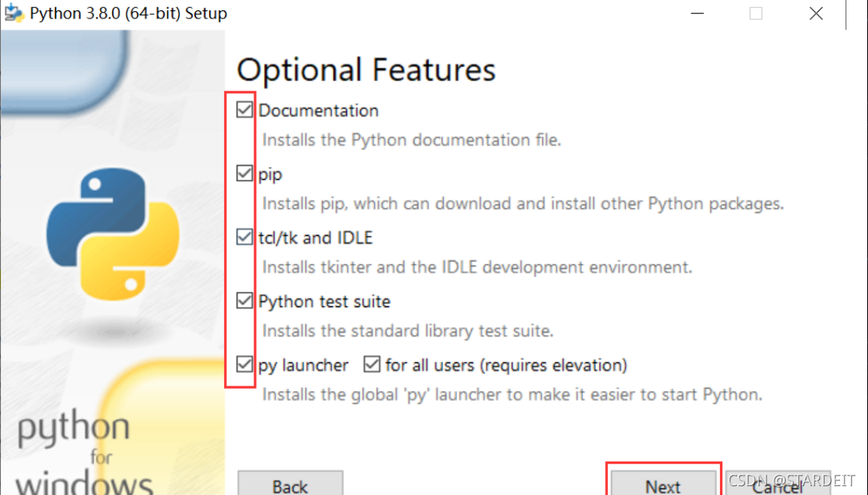Cancel the Python setup
The image size is (868, 495).
click(x=778, y=485)
